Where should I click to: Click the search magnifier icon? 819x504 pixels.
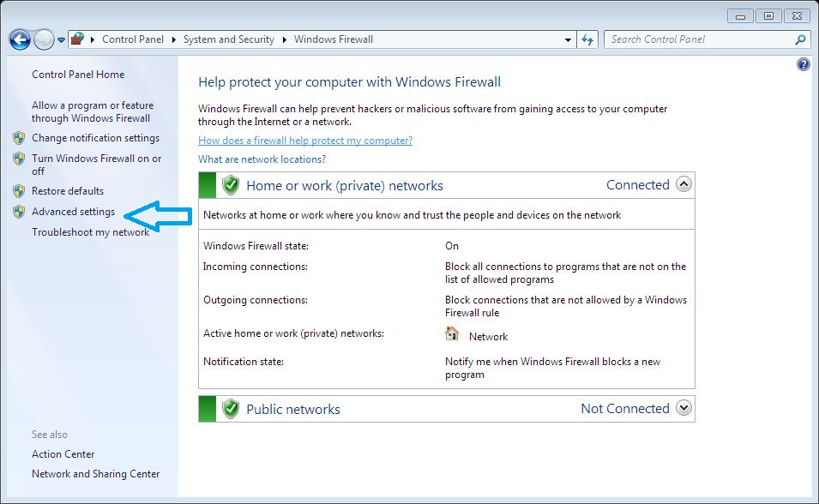pos(800,39)
